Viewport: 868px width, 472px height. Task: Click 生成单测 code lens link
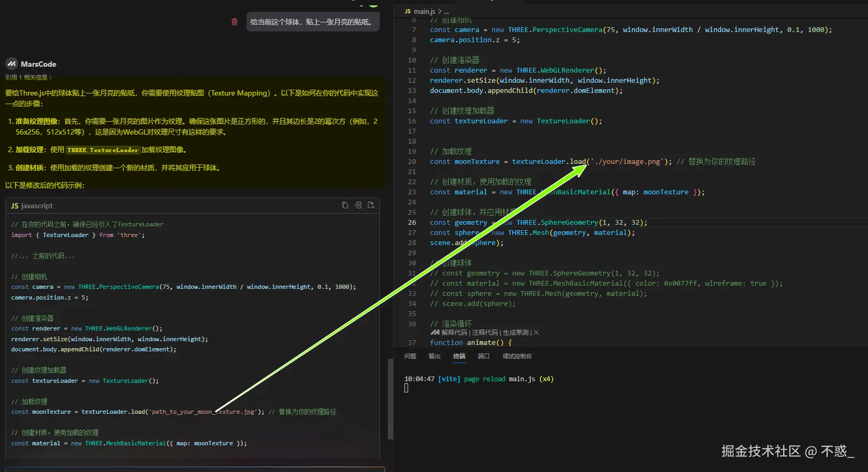tap(515, 332)
